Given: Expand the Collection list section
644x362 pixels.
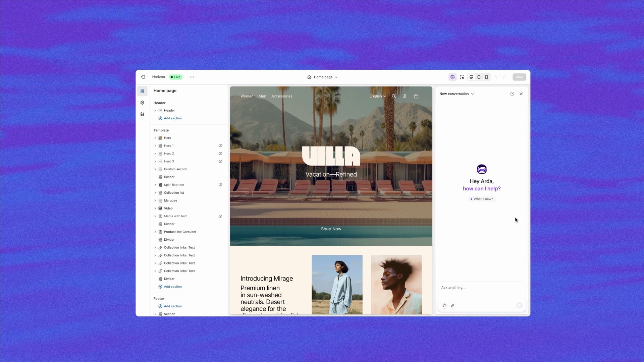Looking at the screenshot, I should pyautogui.click(x=155, y=193).
